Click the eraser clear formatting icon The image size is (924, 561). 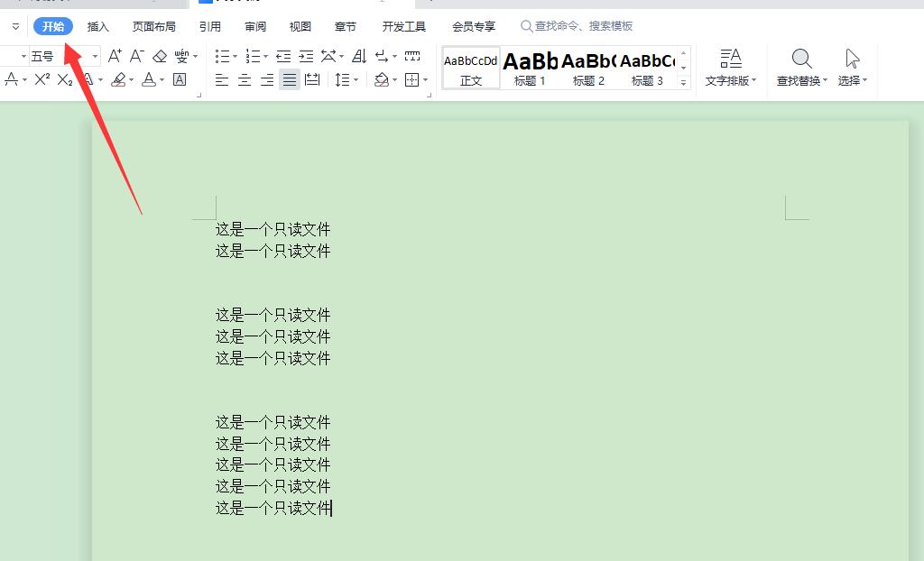coord(160,56)
